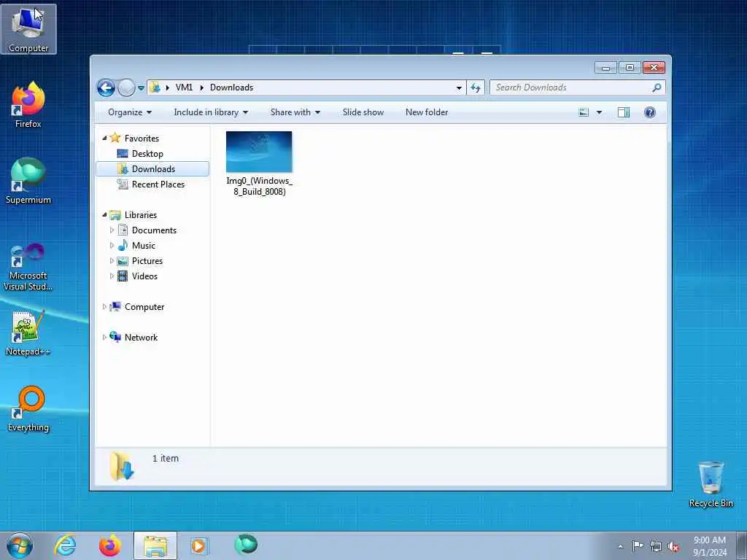Image resolution: width=747 pixels, height=560 pixels.
Task: Click the Search Downloads input field
Action: (x=570, y=87)
